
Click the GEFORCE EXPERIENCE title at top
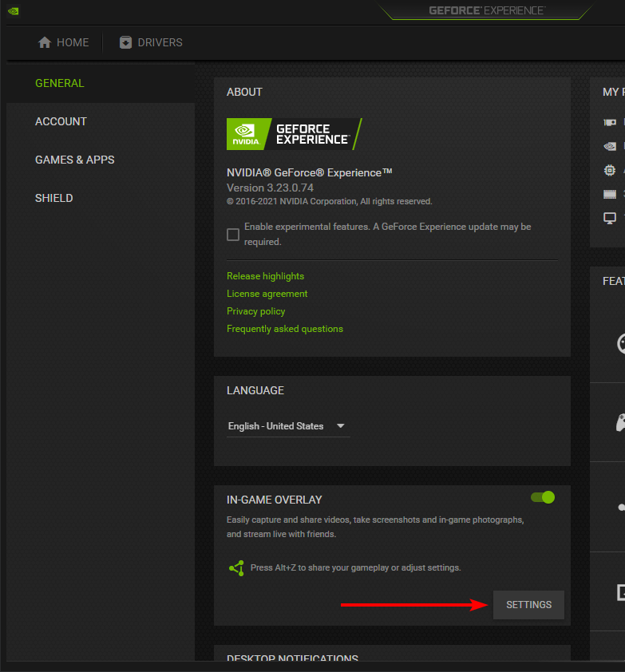point(488,10)
